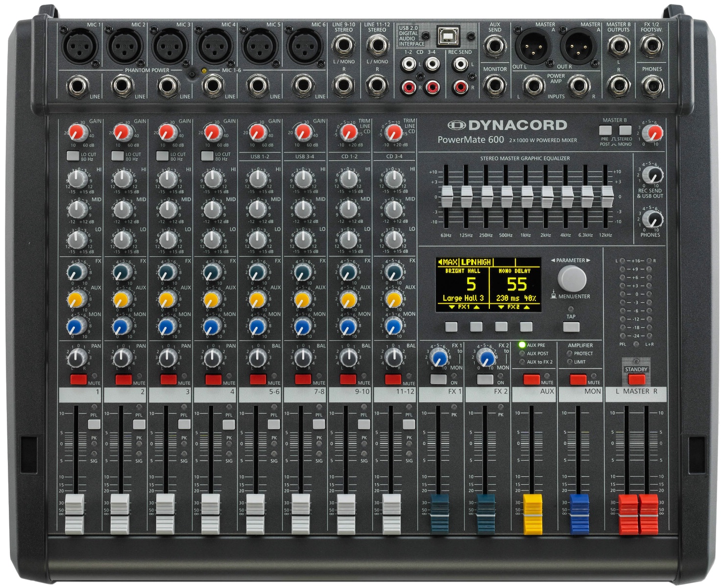This screenshot has height=588, width=724.
Task: Grab the yellow AUX master fader
Action: pyautogui.click(x=533, y=514)
